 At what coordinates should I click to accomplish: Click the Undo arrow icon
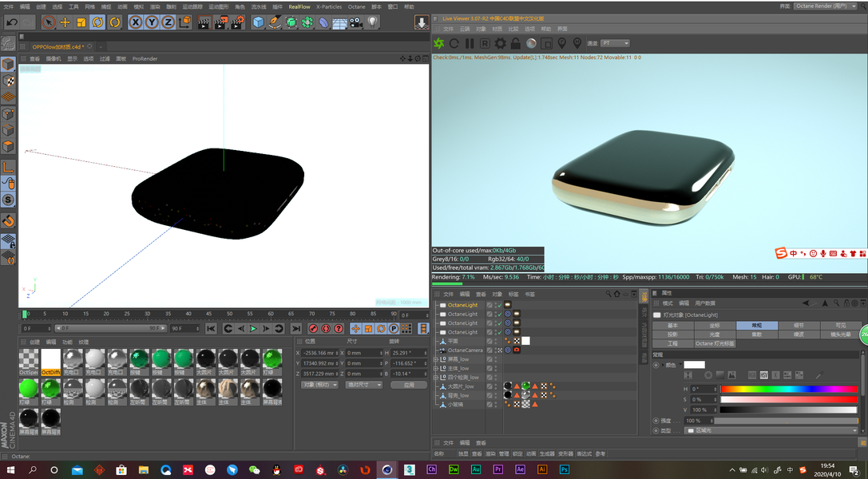click(11, 22)
